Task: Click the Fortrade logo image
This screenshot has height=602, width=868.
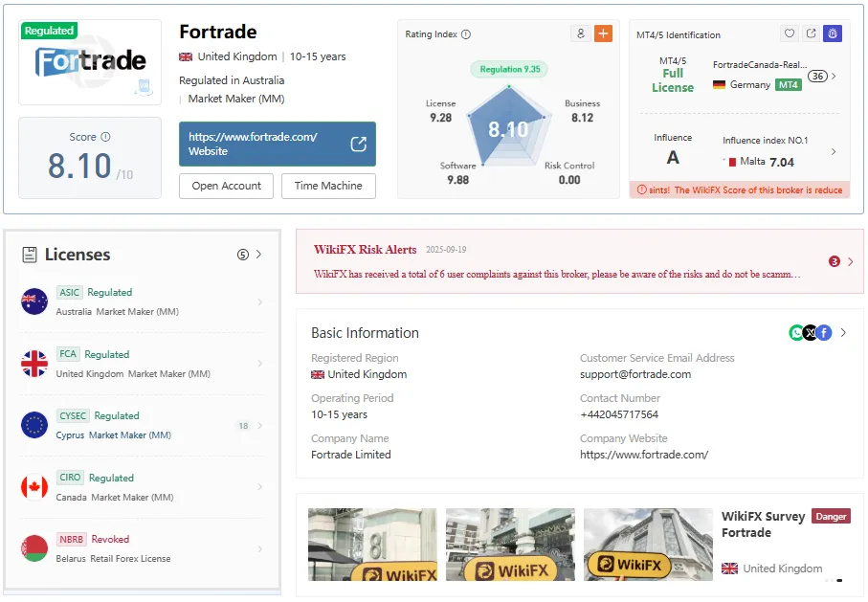Action: (90, 62)
